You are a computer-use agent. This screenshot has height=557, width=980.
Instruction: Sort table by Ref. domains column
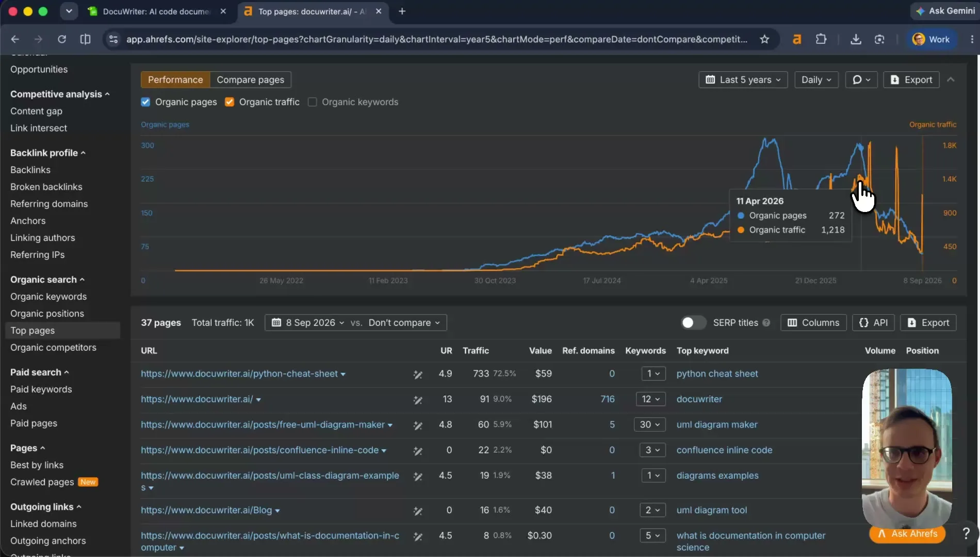pyautogui.click(x=588, y=351)
